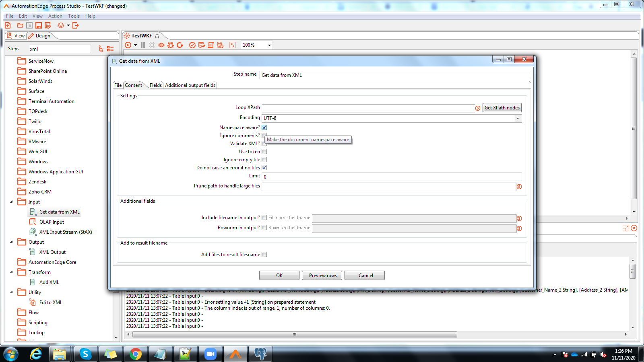Click the Steps search box
644x362 pixels.
(60, 49)
